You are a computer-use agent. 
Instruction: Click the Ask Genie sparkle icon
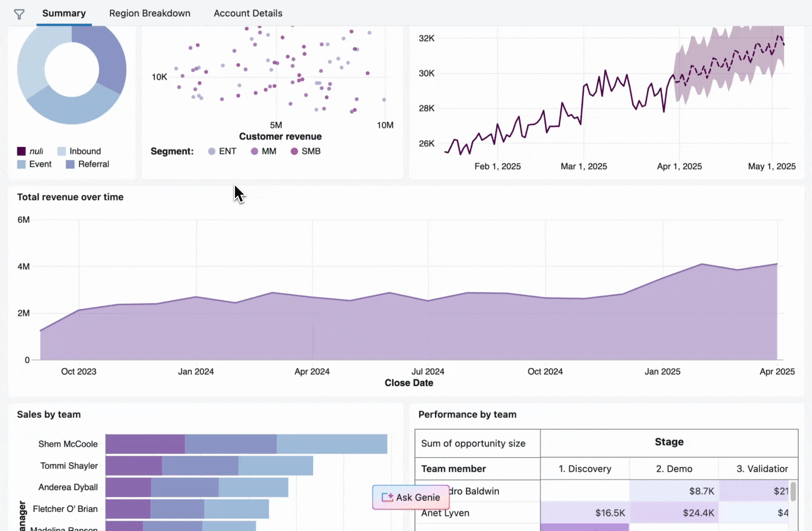(x=387, y=497)
